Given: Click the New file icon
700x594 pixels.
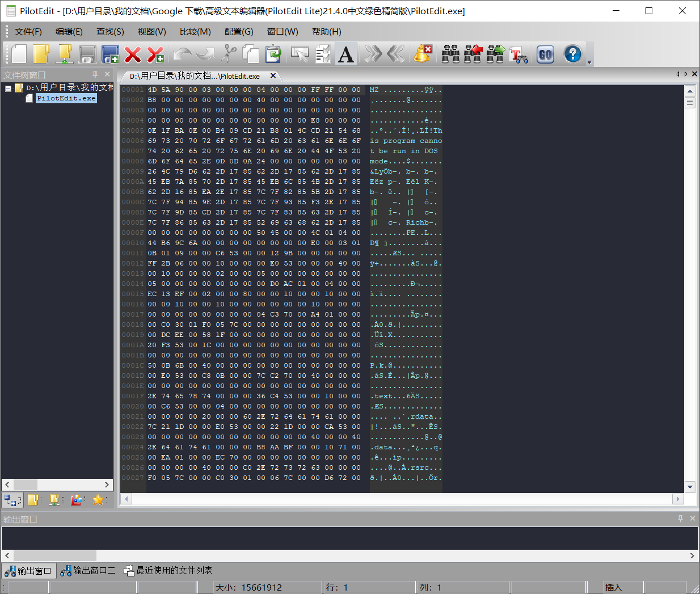Looking at the screenshot, I should pos(19,54).
